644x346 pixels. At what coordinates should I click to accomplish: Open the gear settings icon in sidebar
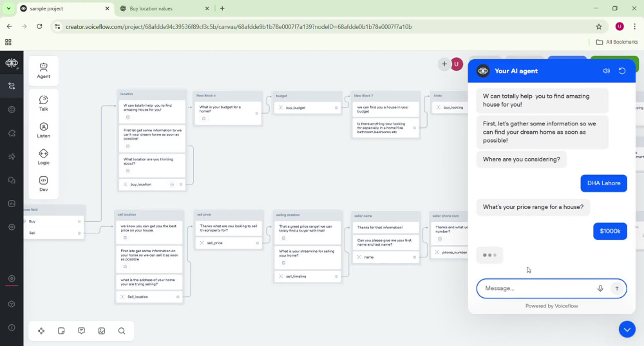point(12,227)
